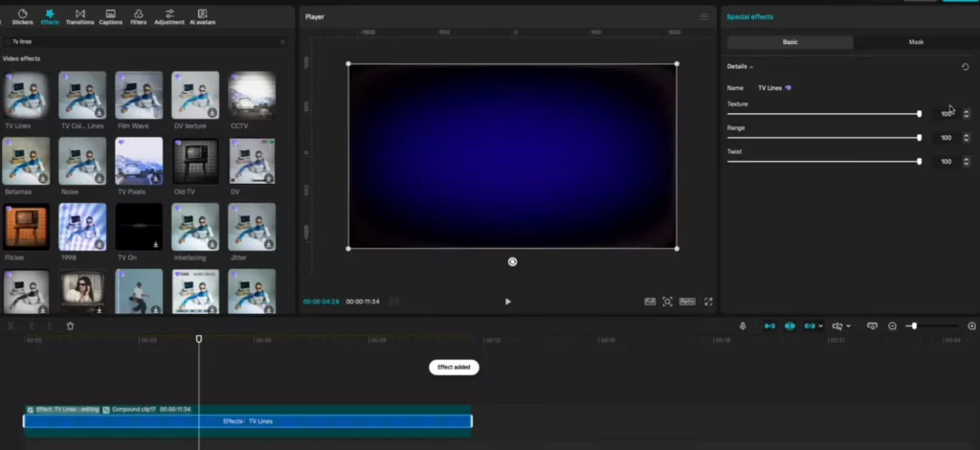
Task: Click the Texture slider handle
Action: 920,114
